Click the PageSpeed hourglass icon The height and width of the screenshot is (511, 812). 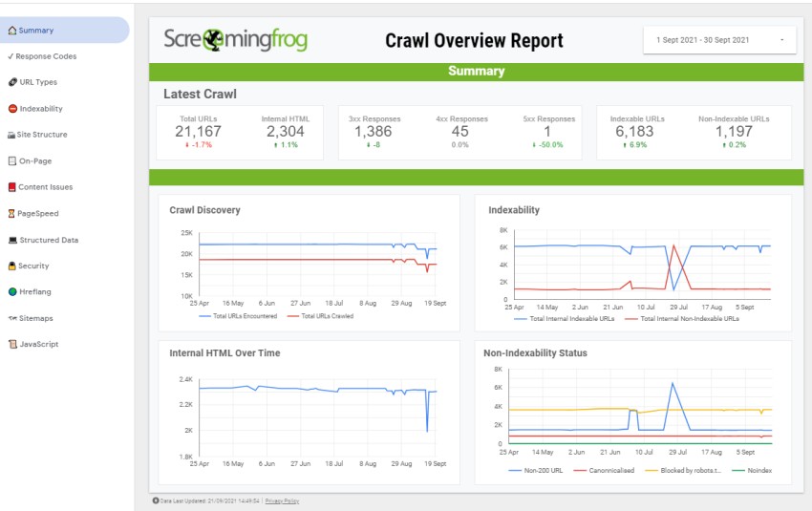click(x=11, y=213)
